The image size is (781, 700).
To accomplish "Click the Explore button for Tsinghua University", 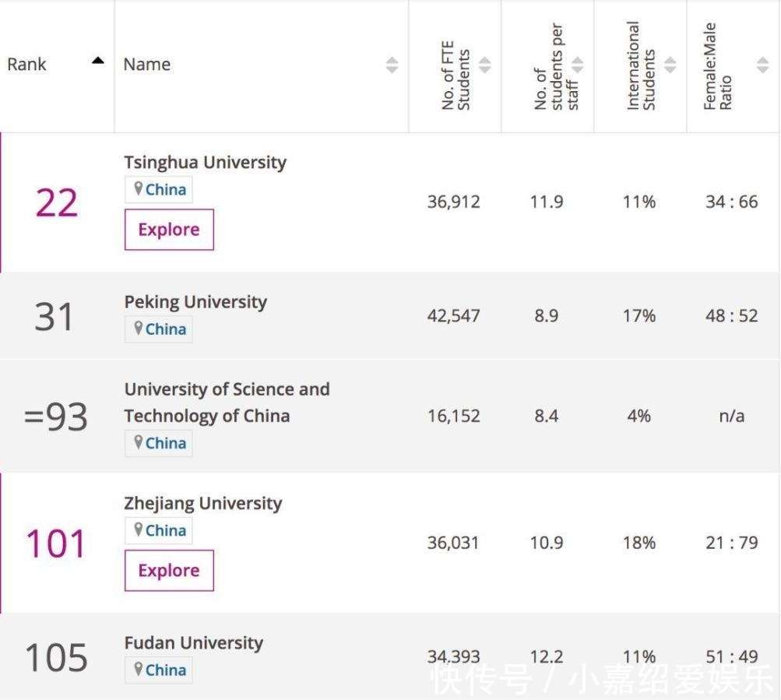I will pos(168,229).
